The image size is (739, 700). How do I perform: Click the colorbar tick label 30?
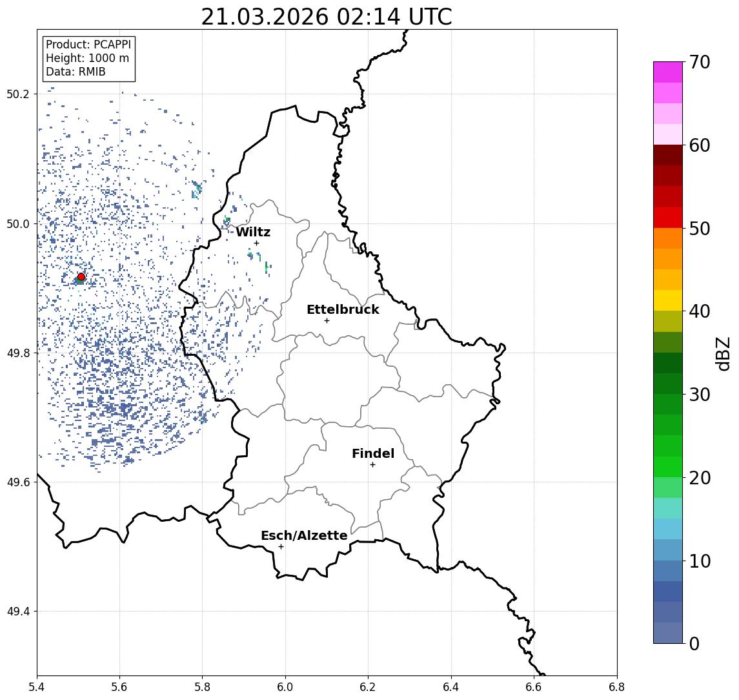click(x=700, y=395)
